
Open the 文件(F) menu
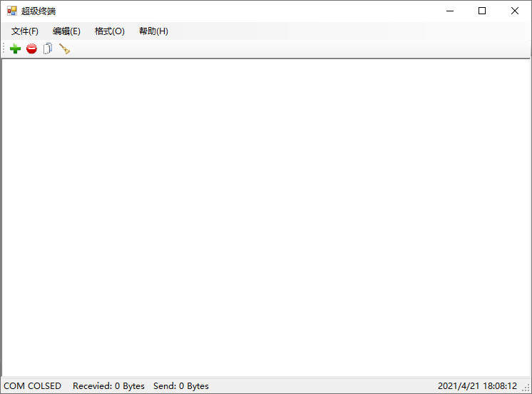point(25,31)
